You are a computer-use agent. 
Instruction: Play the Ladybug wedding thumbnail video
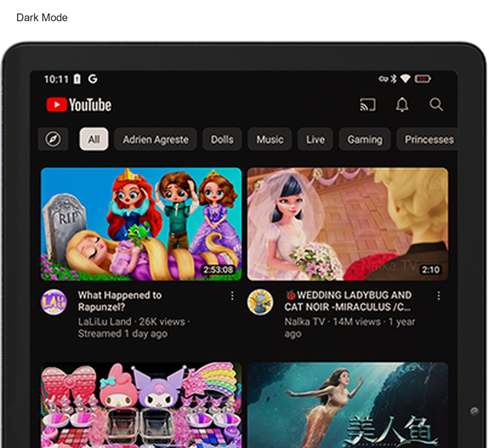coord(348,224)
